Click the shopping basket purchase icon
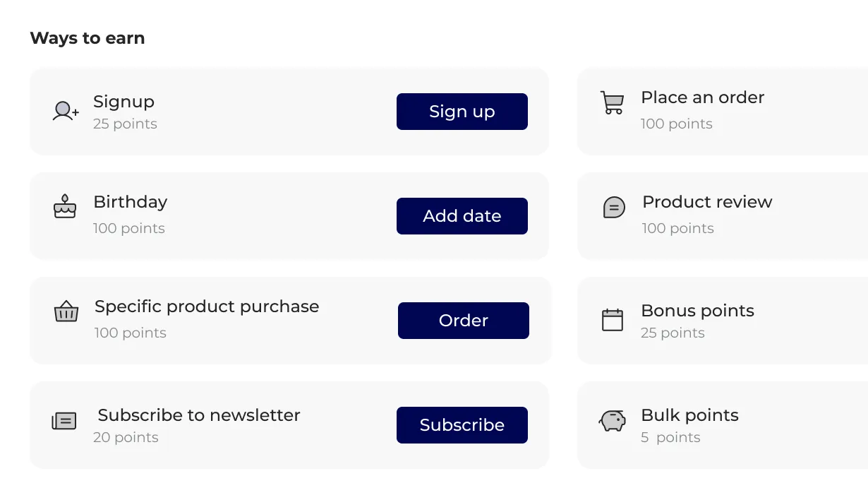868x500 pixels. pos(65,311)
